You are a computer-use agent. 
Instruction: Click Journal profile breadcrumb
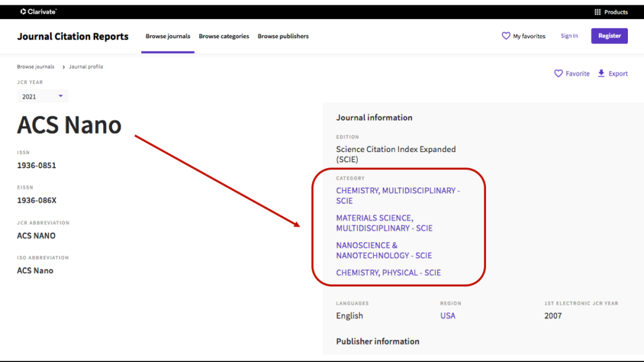tap(86, 67)
